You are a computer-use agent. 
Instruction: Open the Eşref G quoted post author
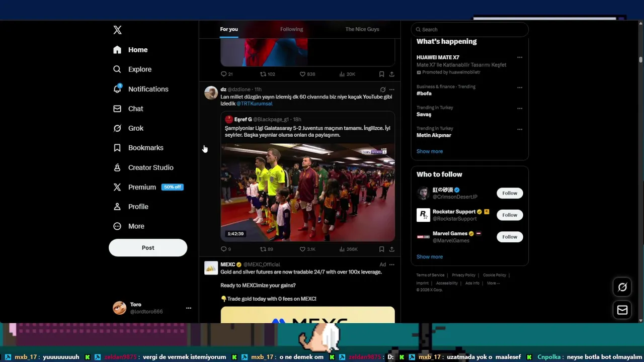[x=243, y=120]
